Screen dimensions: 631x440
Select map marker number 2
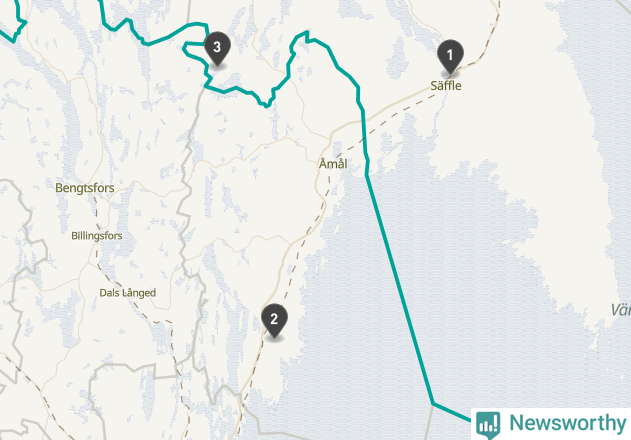(274, 320)
